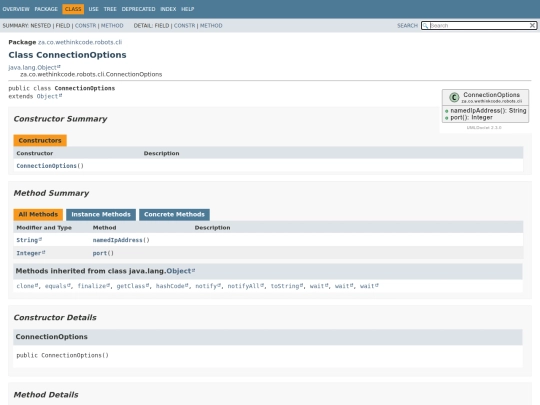Screen dimensions: 540x405
Task: Open package za.co.wethinkcode.robots.cli link
Action: coord(80,42)
